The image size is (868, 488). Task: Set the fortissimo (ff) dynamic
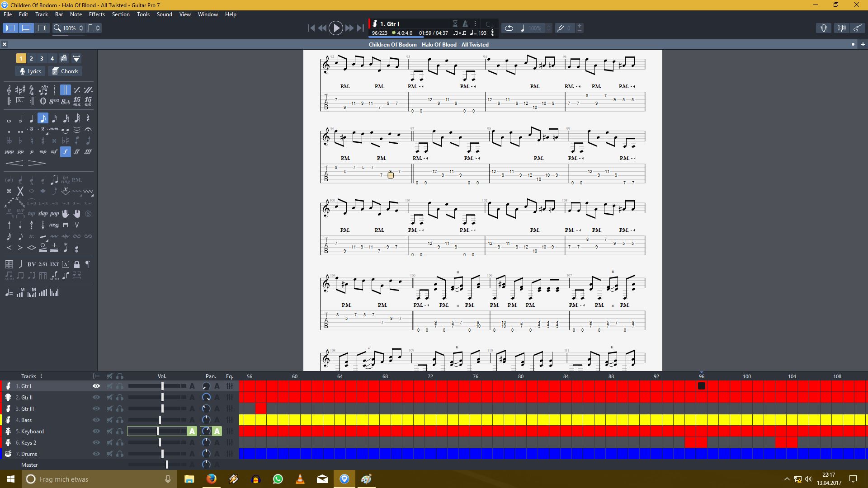click(77, 152)
